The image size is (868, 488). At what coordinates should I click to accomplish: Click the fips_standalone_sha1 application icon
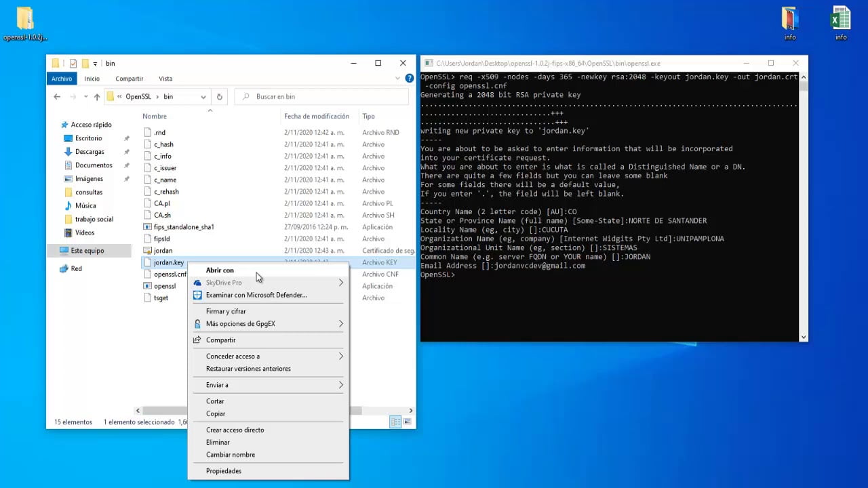pyautogui.click(x=148, y=227)
